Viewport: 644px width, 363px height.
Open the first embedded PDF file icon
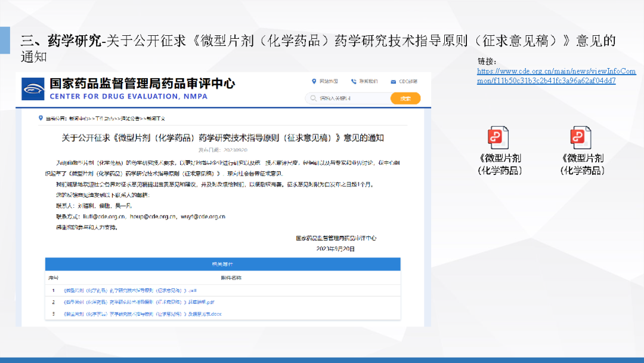[x=499, y=137]
